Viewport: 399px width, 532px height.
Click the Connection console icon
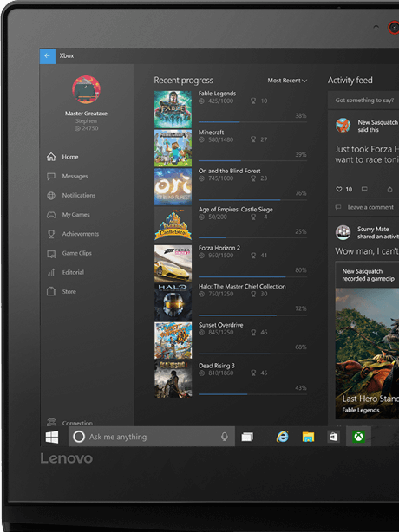[x=51, y=423]
